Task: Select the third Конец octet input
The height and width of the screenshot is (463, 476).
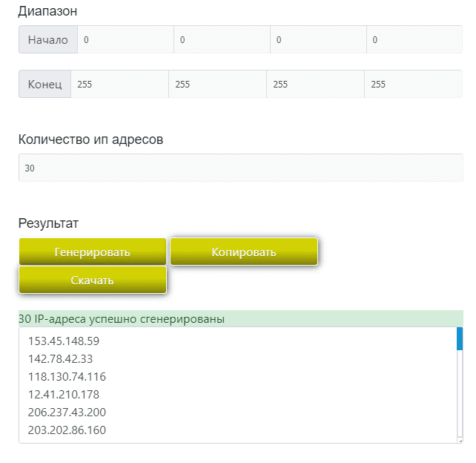Action: click(315, 85)
